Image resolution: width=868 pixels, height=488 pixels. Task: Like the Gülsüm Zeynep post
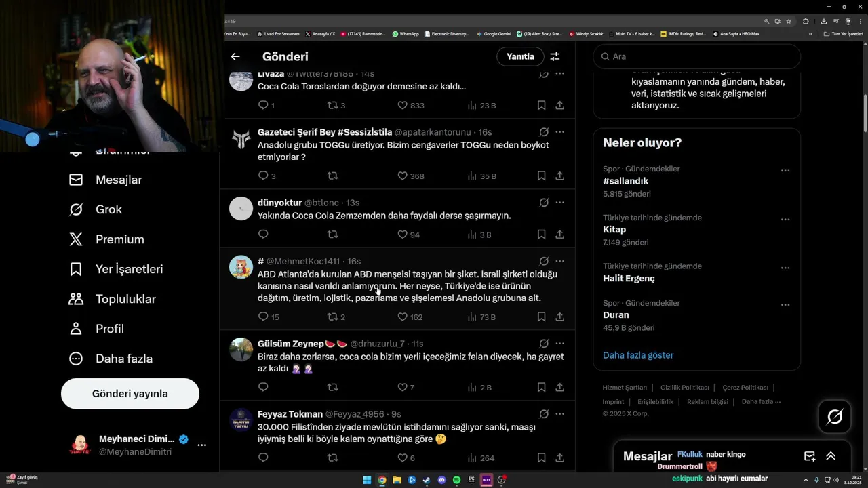[x=406, y=388]
